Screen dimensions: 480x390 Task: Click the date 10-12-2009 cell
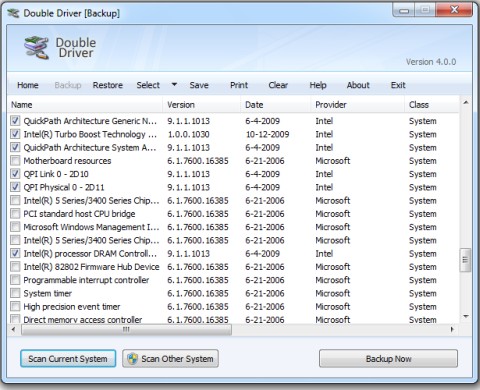267,134
